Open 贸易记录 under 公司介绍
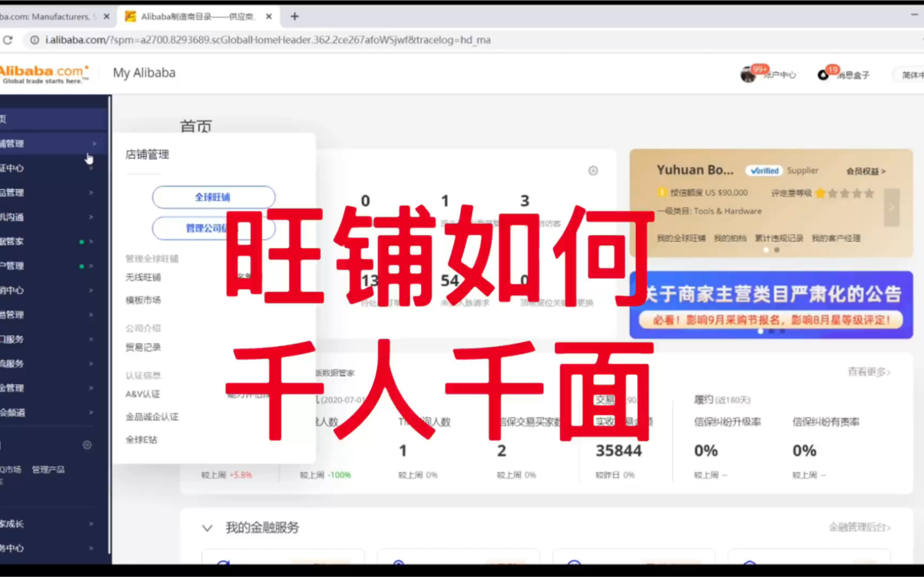The image size is (924, 577). tap(143, 347)
